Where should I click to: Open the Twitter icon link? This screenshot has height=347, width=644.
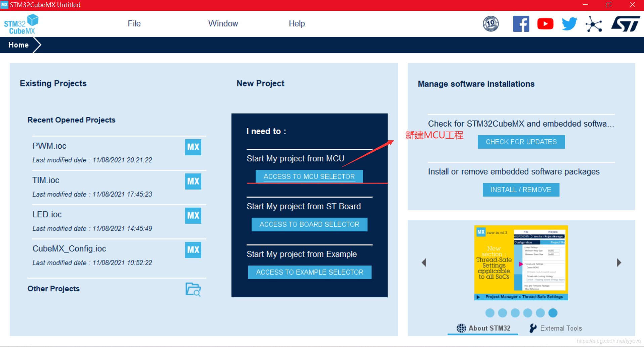(569, 24)
